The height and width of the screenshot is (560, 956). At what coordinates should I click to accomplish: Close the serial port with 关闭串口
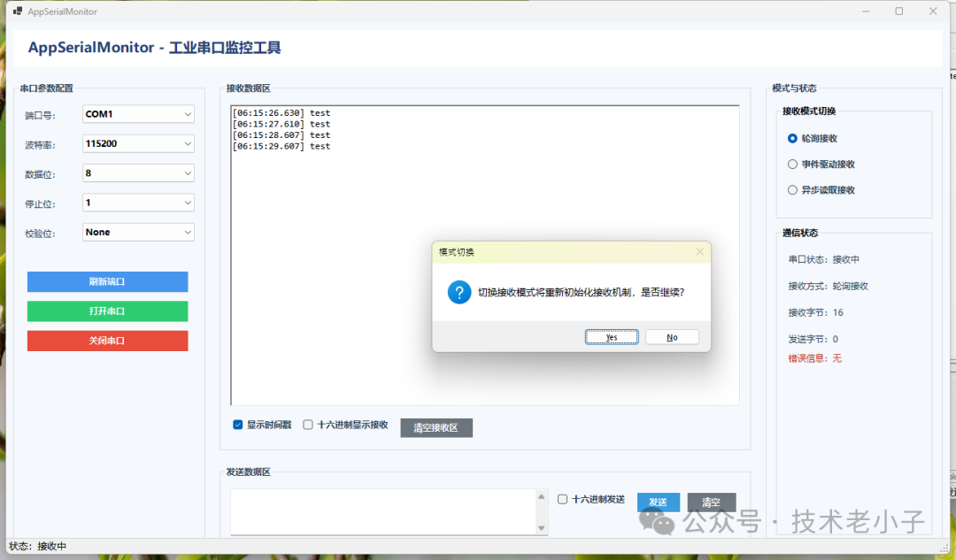[x=107, y=341]
